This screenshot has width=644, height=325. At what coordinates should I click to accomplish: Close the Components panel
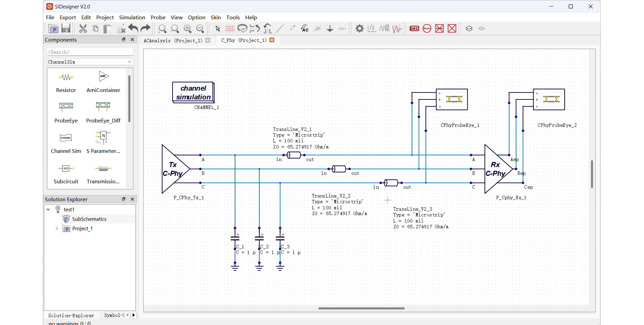pos(132,40)
